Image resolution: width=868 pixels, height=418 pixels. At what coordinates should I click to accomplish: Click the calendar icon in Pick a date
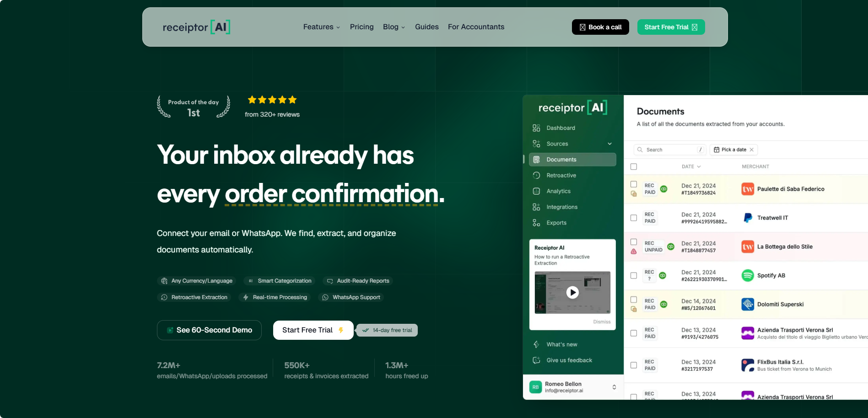click(717, 150)
